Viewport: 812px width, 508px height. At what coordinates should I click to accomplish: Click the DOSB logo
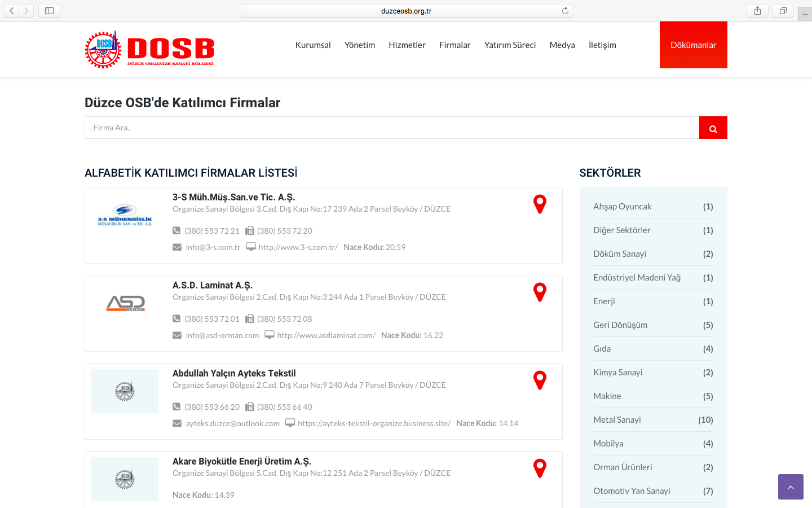pos(149,50)
